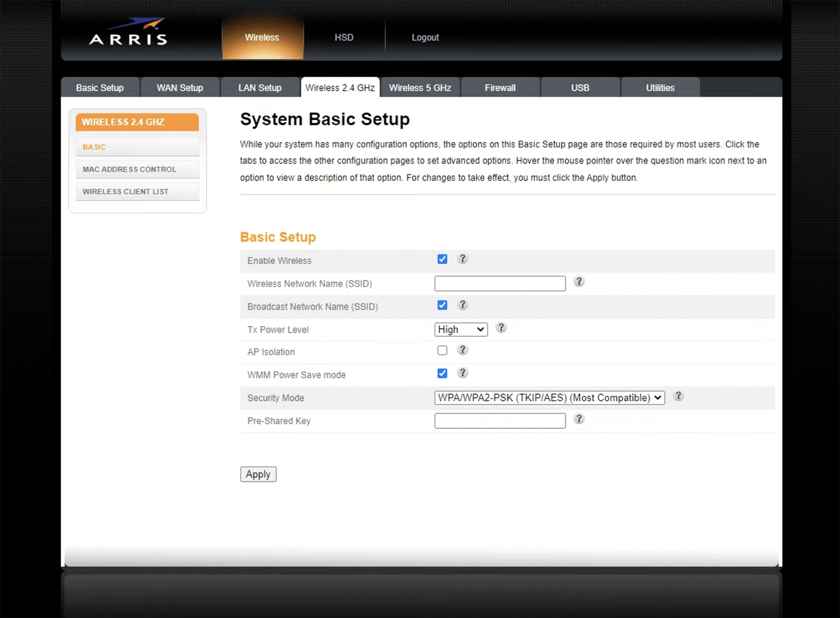Click the ARRIS logo
The width and height of the screenshot is (840, 618).
click(x=129, y=33)
